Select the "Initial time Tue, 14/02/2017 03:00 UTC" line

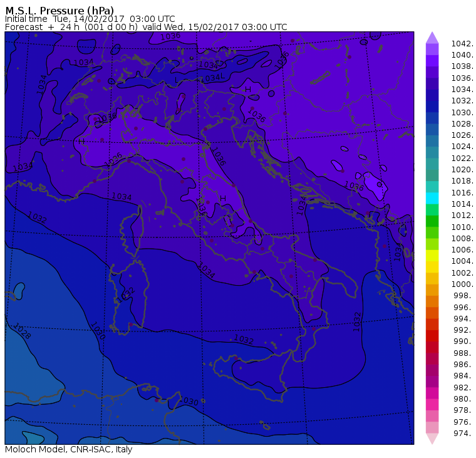click(x=90, y=19)
